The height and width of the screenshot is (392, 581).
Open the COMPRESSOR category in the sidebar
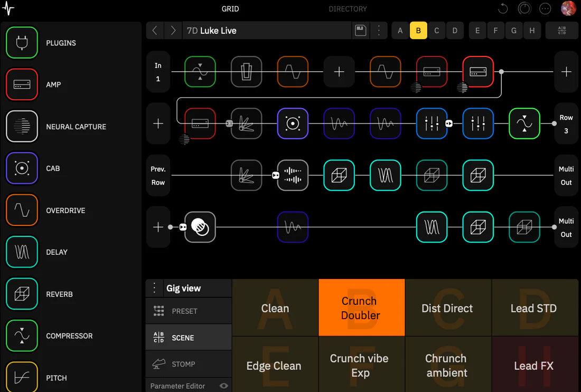(22, 336)
